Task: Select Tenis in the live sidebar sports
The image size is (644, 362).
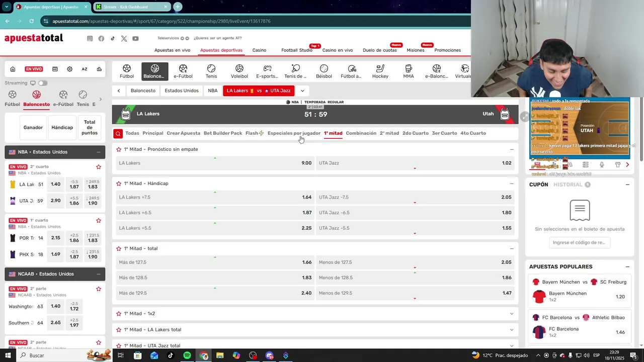Action: tap(83, 99)
